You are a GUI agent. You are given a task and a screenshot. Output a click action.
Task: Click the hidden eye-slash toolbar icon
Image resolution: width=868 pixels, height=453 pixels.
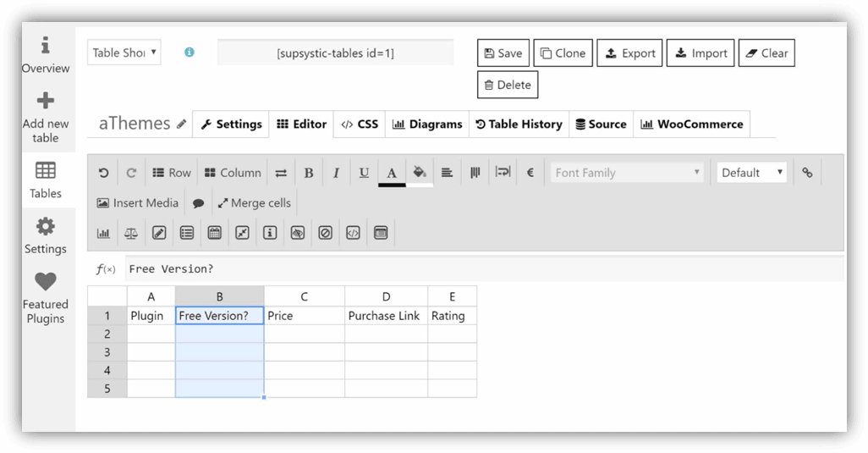click(x=297, y=233)
